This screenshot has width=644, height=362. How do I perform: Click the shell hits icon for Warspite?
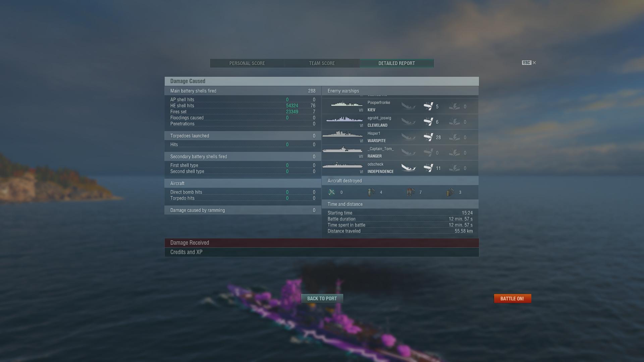pos(428,137)
